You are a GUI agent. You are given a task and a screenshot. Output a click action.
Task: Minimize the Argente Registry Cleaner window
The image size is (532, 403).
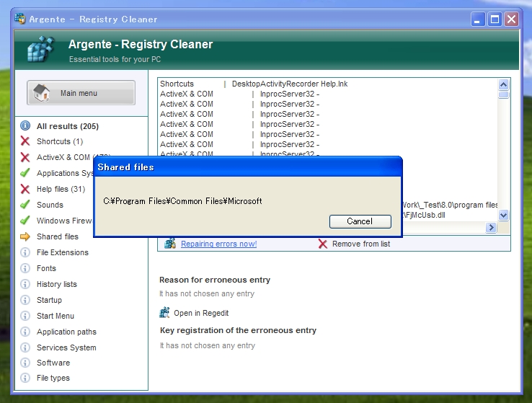click(478, 19)
